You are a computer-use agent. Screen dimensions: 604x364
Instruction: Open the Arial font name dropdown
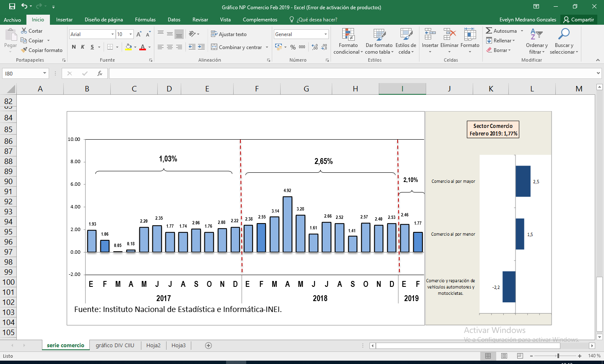(x=112, y=34)
